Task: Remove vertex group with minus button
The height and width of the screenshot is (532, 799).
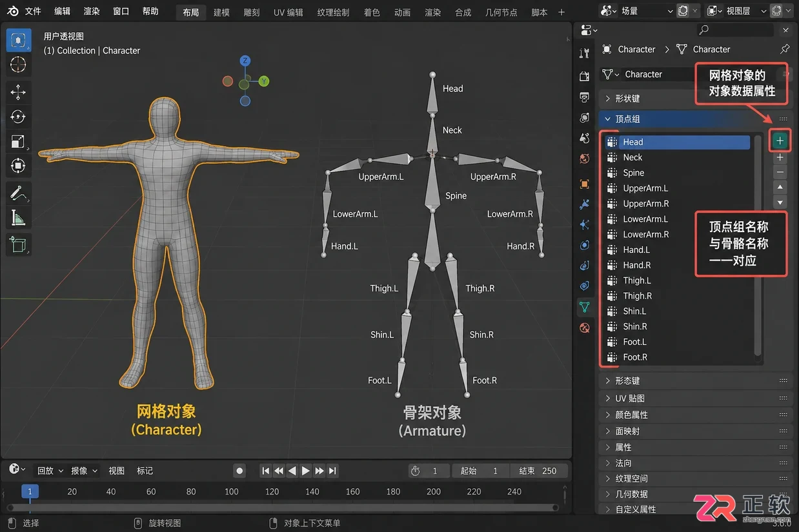Action: 780,172
